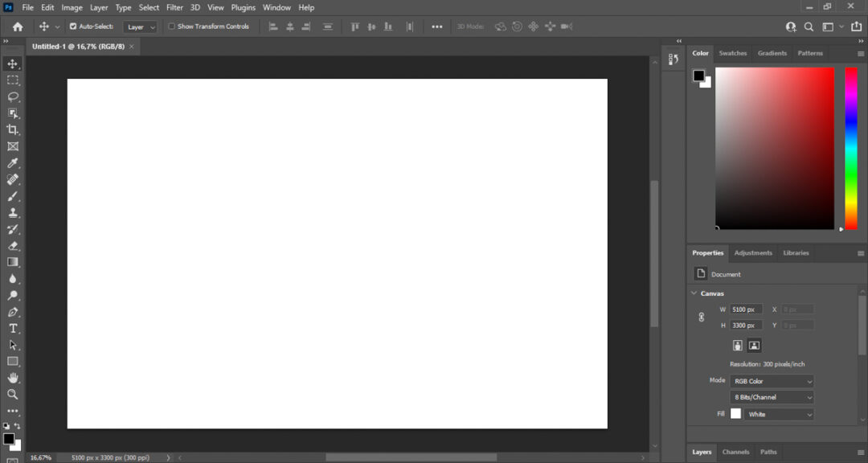Image resolution: width=868 pixels, height=463 pixels.
Task: Activate the Zoom tool
Action: [x=12, y=394]
